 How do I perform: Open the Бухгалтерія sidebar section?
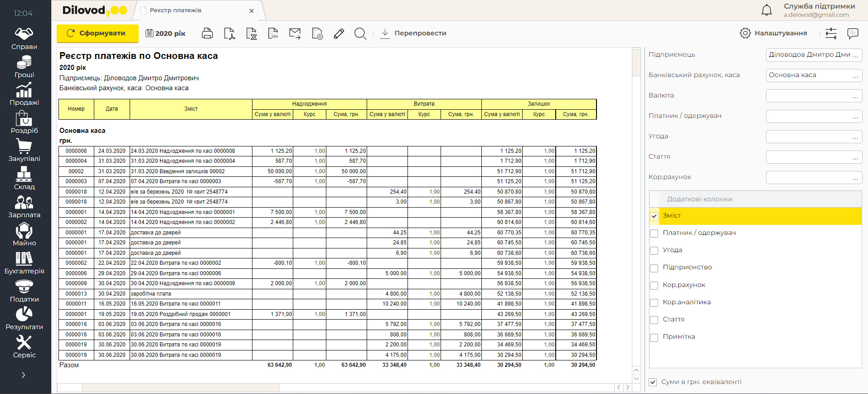tap(24, 263)
